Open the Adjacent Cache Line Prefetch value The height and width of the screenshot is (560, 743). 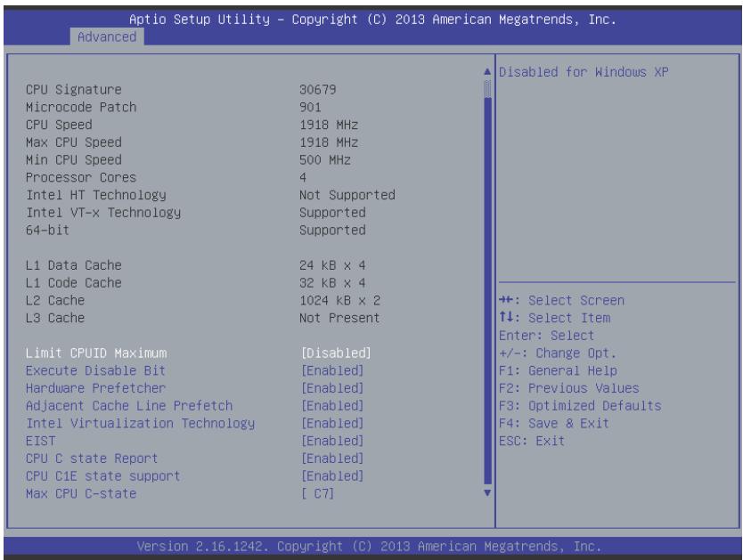pyautogui.click(x=332, y=406)
